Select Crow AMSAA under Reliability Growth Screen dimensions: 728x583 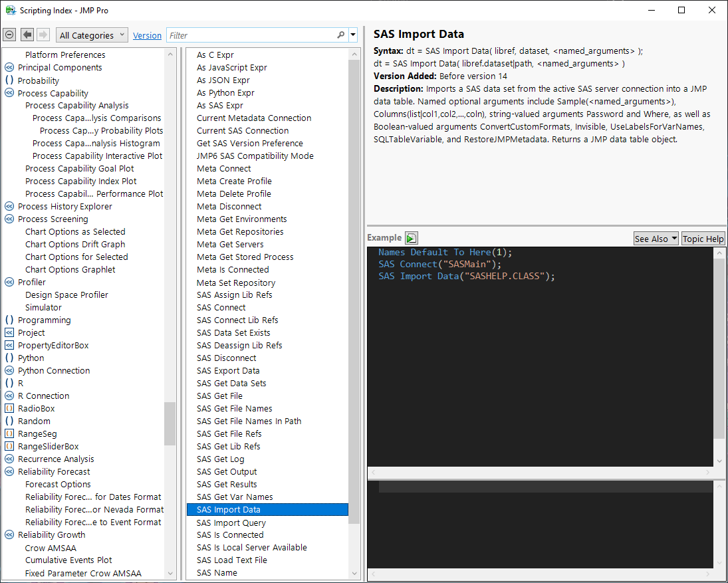[51, 548]
